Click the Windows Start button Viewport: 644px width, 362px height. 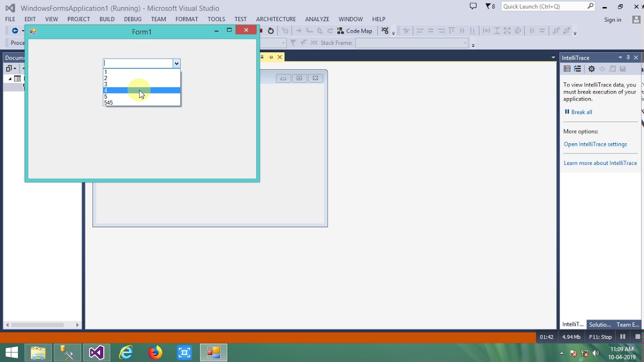(x=11, y=352)
